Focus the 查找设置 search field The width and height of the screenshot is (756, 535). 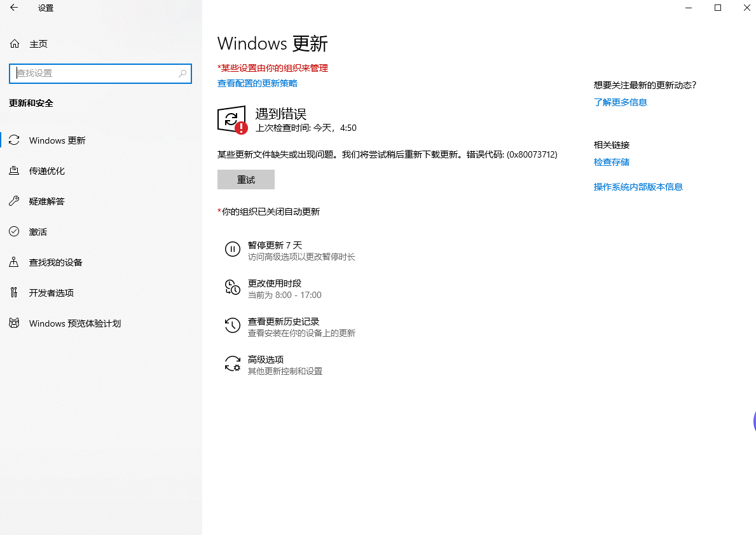[100, 73]
